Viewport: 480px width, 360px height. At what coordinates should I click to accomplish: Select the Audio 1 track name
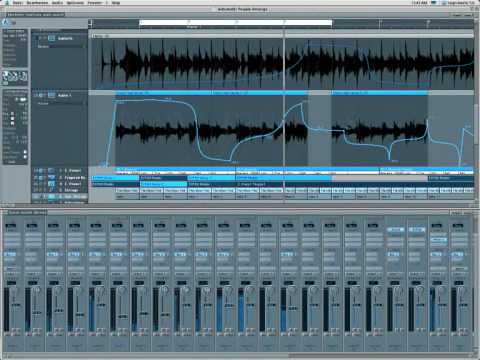[x=64, y=95]
